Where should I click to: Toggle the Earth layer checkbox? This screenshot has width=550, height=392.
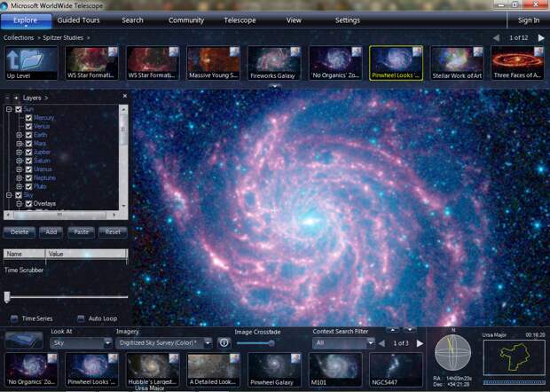click(28, 135)
